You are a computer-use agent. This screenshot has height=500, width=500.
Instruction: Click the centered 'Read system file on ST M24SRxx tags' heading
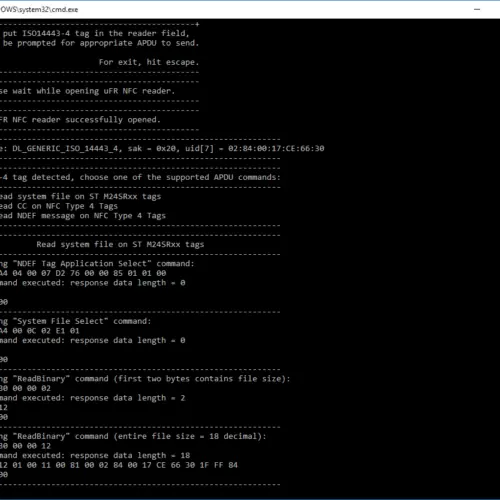click(x=120, y=244)
